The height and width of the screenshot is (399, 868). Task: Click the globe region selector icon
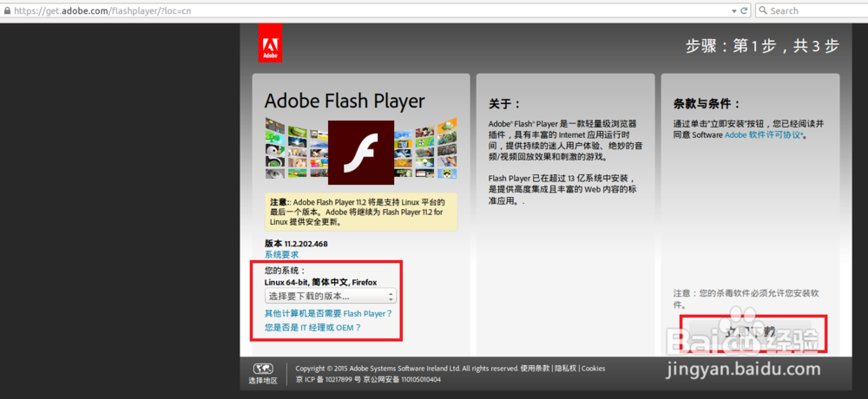click(263, 369)
